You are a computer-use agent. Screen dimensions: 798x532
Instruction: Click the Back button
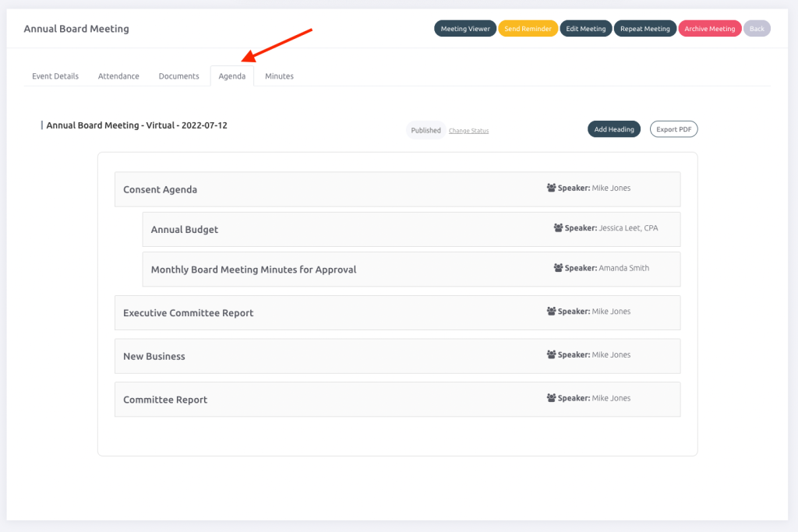click(x=757, y=29)
